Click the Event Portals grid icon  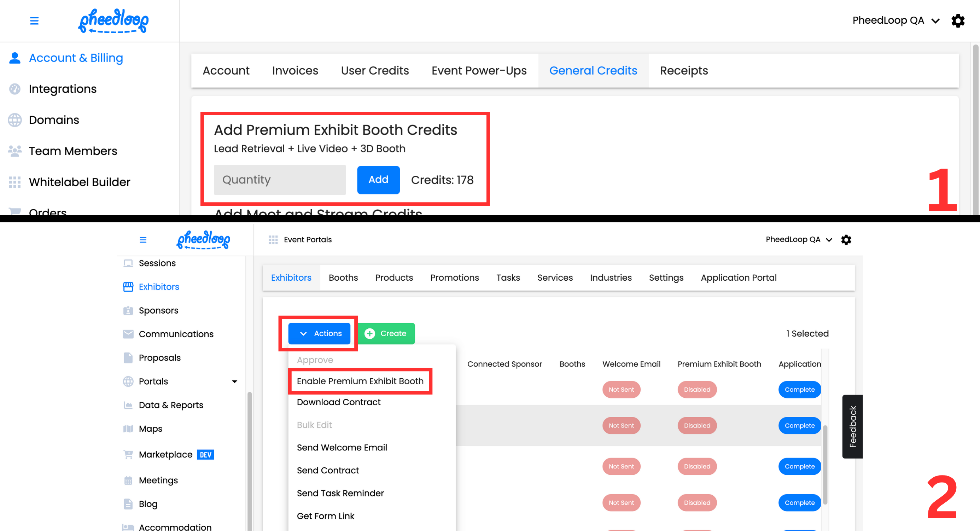click(x=273, y=240)
